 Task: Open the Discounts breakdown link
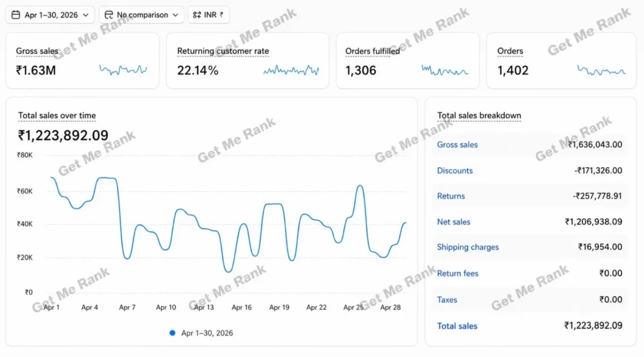point(455,170)
